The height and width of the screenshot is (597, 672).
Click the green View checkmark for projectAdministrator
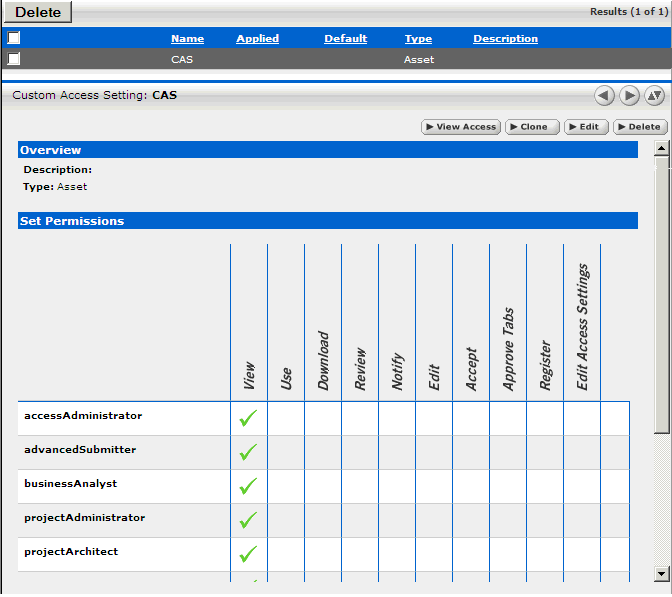[x=249, y=520]
